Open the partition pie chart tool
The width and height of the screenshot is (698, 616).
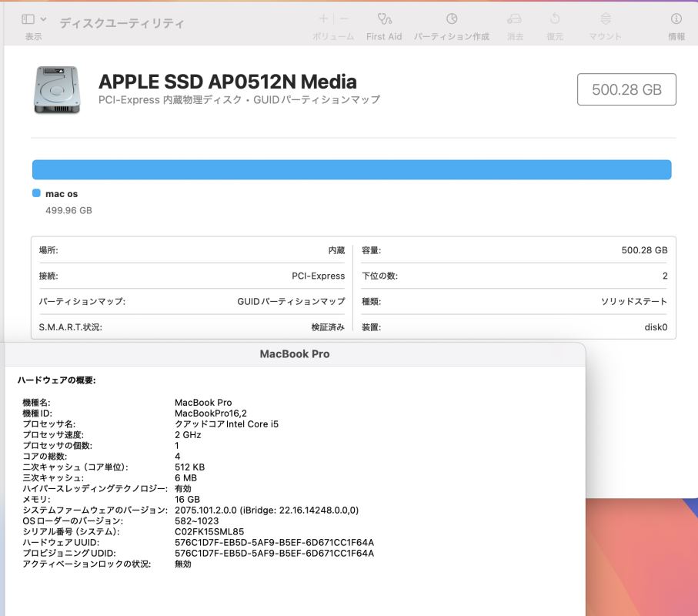coord(452,18)
